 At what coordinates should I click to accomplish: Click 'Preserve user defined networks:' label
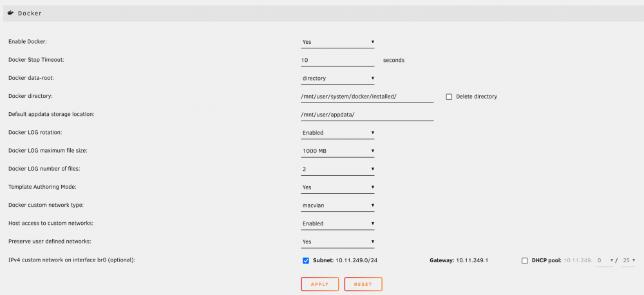pos(50,242)
